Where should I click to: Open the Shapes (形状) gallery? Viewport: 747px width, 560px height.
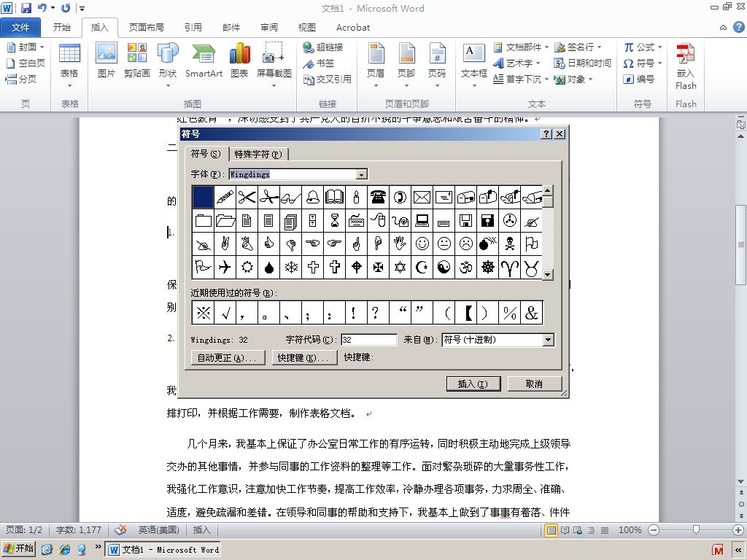coord(168,64)
